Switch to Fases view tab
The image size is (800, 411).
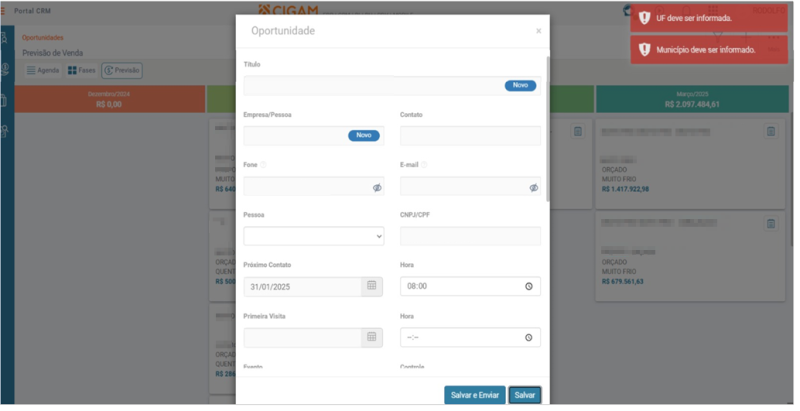coord(82,70)
